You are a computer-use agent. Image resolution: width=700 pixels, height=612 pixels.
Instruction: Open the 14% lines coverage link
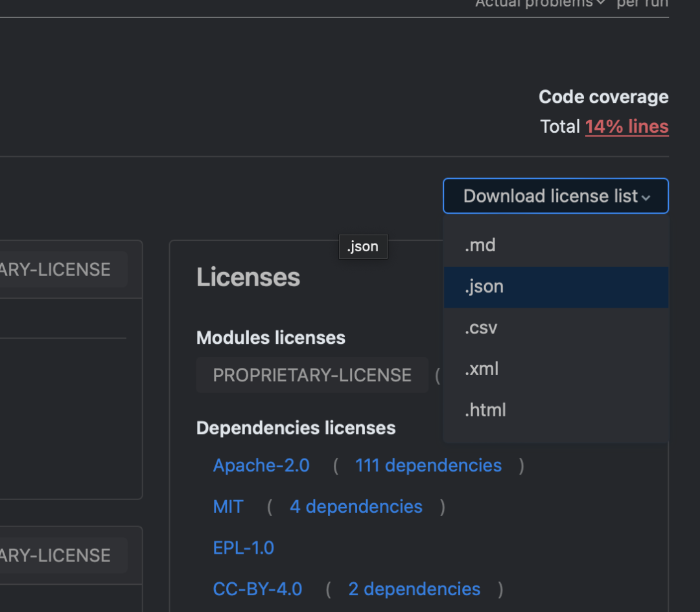click(627, 127)
